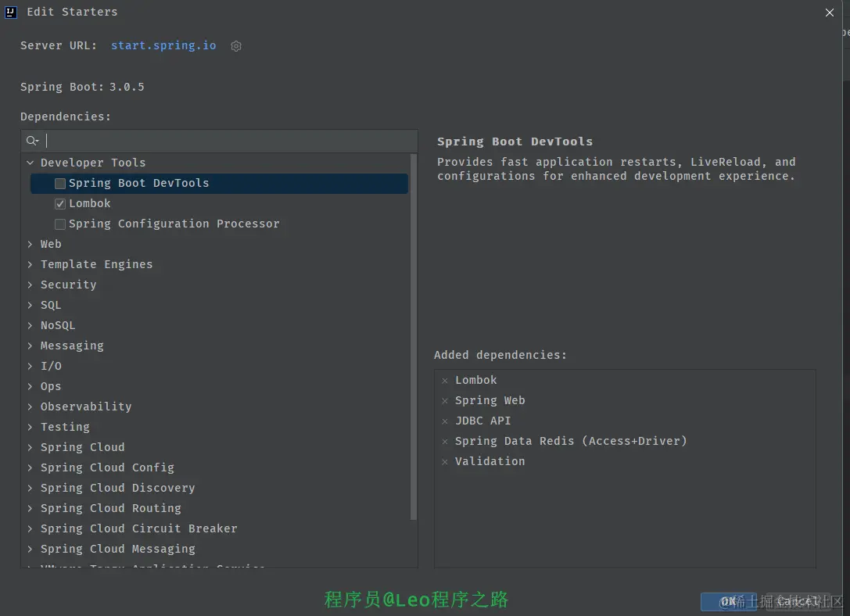
Task: Expand the Spring Cloud Discovery category
Action: coord(30,488)
